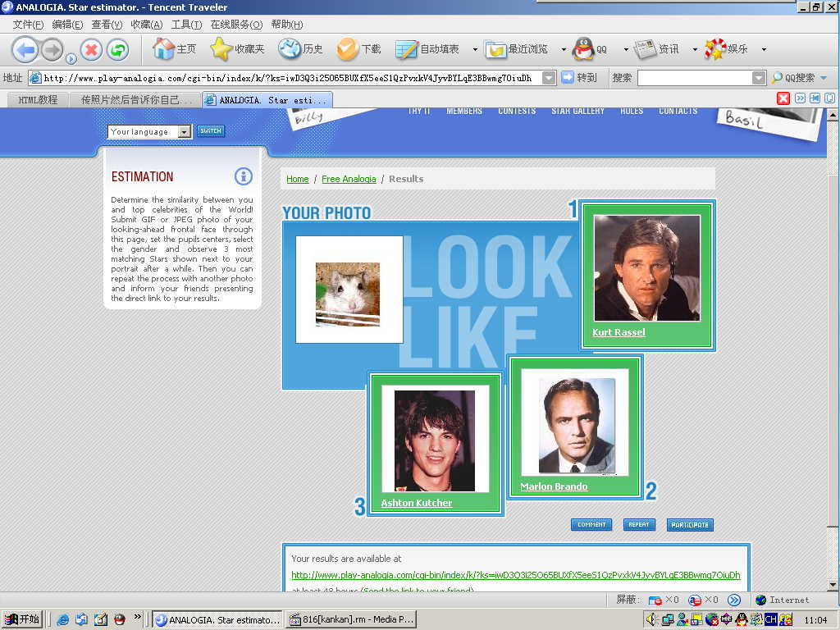Viewport: 840px width, 630px height.
Task: Expand the quick launch chevron on taskbar
Action: click(138, 618)
